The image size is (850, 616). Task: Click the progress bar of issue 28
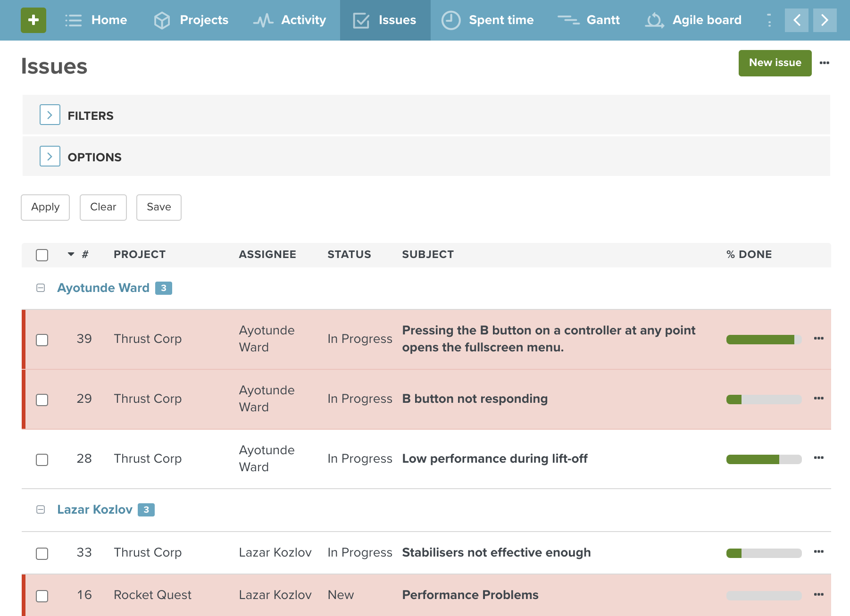coord(764,459)
